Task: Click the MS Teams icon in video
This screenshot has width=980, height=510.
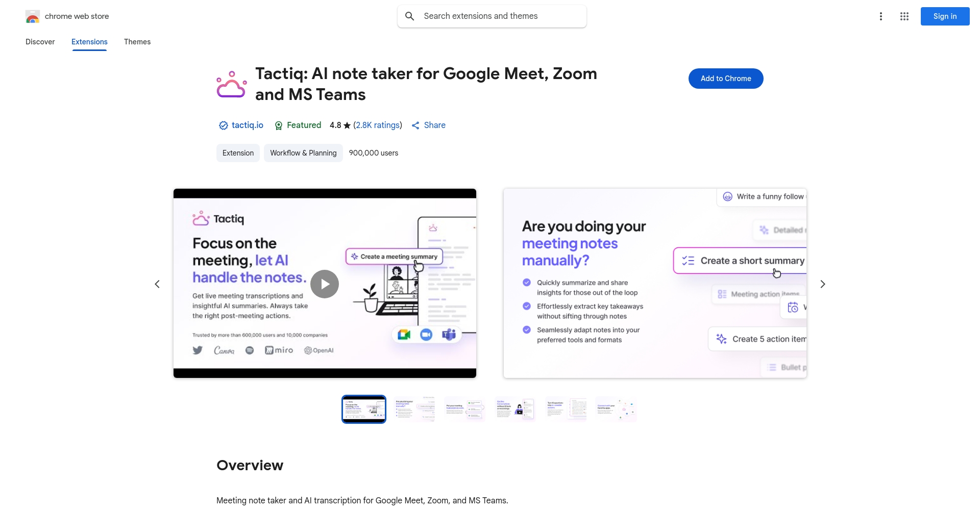Action: [x=449, y=335]
